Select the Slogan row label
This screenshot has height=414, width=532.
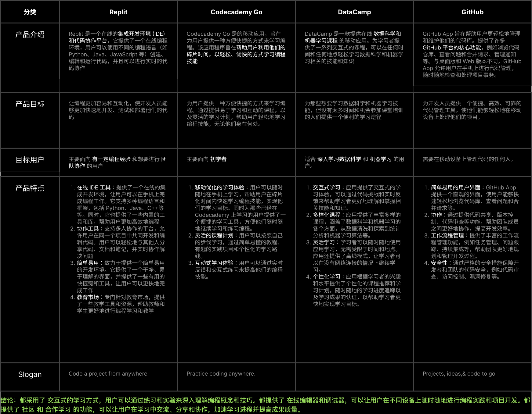point(30,374)
